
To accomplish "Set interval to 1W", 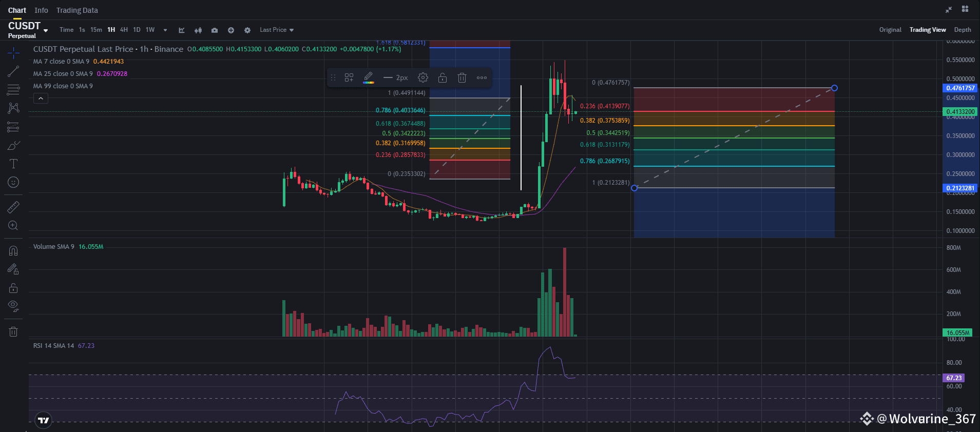I will click(x=150, y=30).
